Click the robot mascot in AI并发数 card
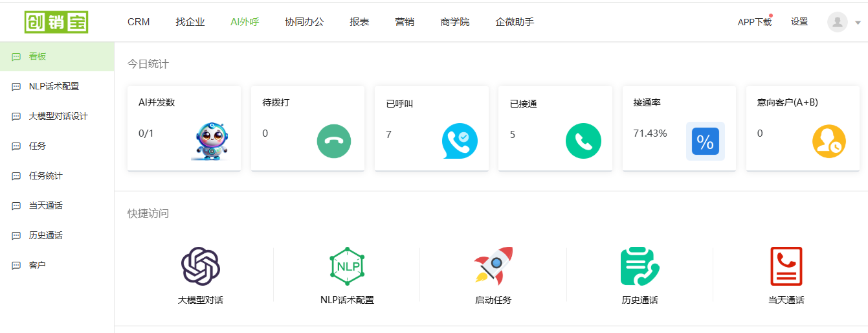 coord(210,141)
